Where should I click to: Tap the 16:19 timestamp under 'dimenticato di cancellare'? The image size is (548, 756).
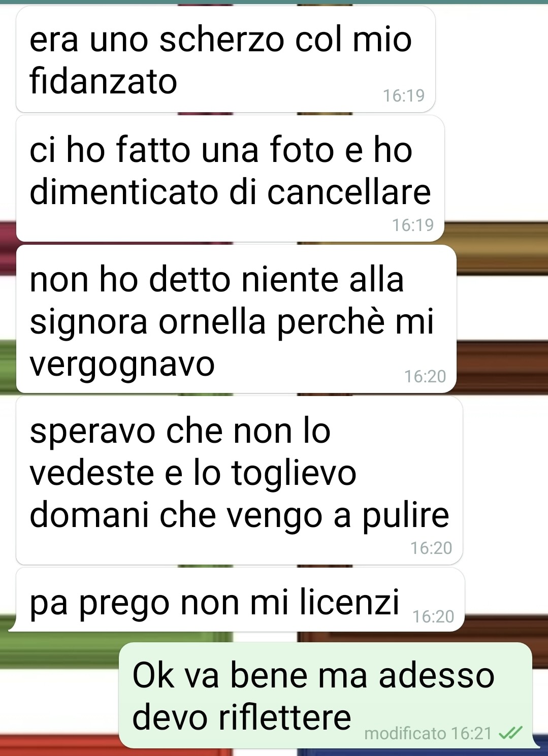click(x=413, y=225)
